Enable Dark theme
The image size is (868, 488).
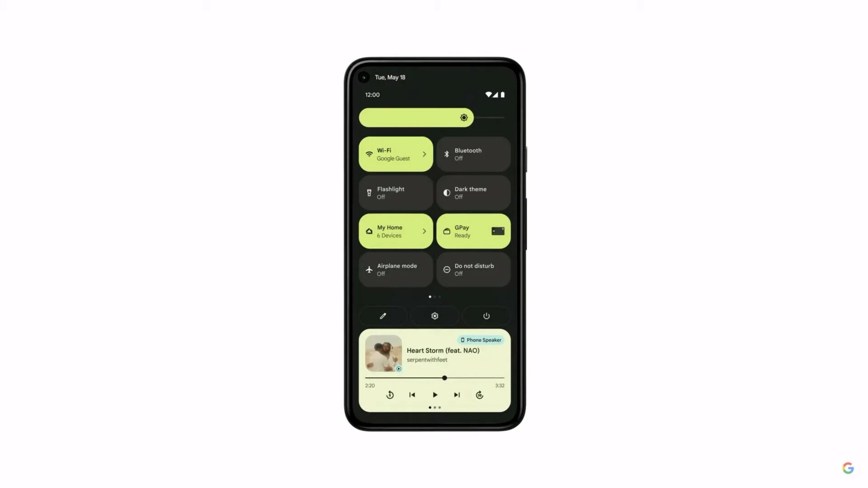tap(473, 192)
